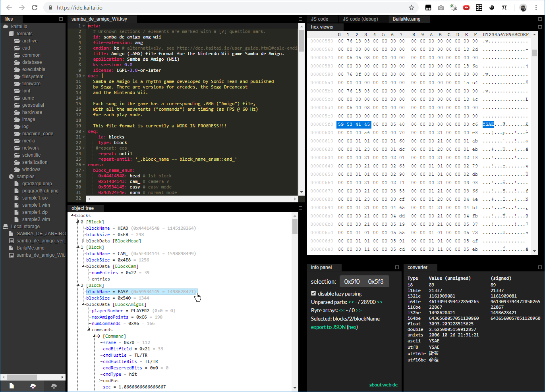This screenshot has width=545, height=392.
Task: Click the selection range field 0x5f0 - 0x5f3
Action: [364, 282]
